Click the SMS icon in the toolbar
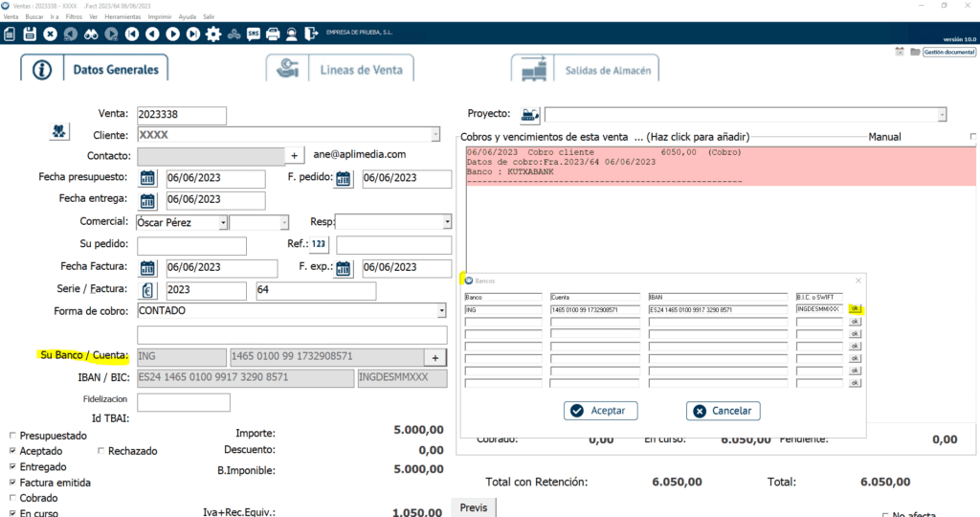 tap(254, 34)
